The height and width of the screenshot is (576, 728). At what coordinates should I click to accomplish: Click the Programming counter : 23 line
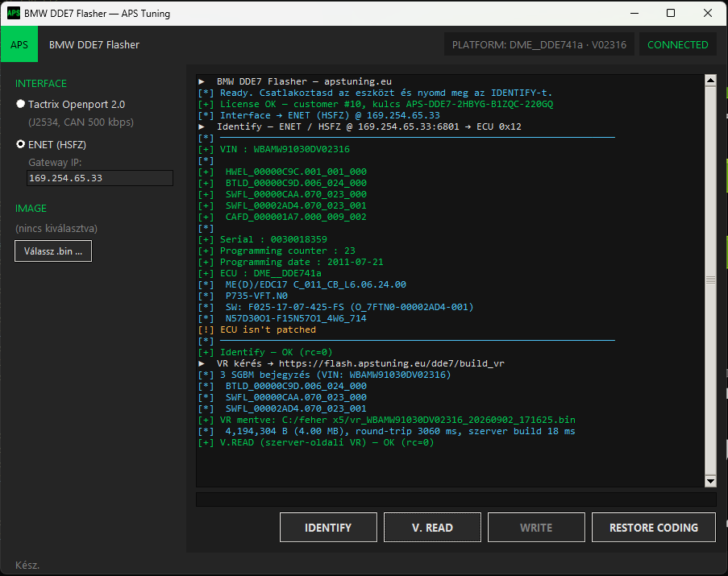pyautogui.click(x=277, y=251)
